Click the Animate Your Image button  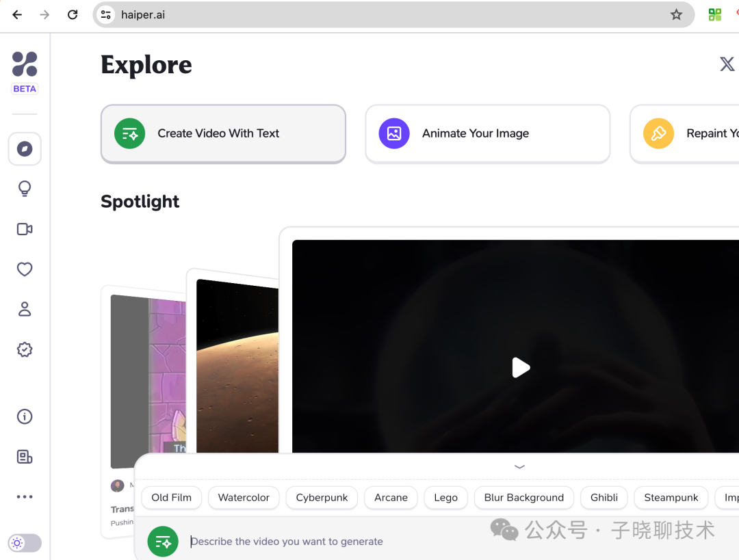[488, 134]
